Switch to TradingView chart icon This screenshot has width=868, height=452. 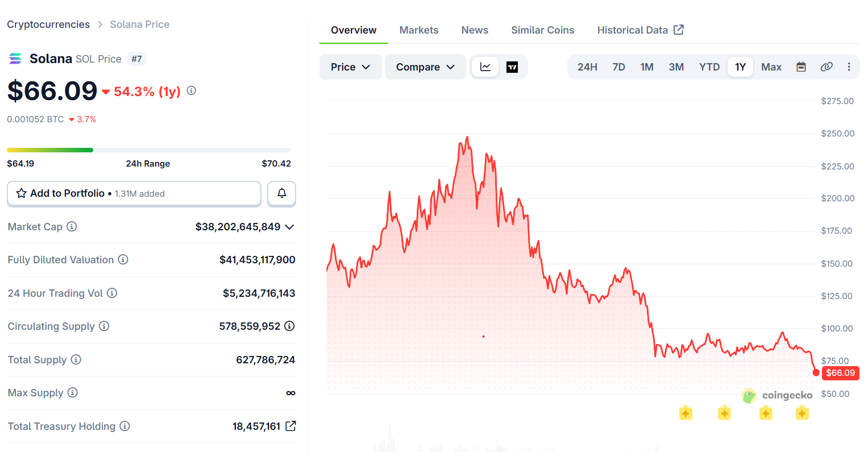pyautogui.click(x=512, y=67)
